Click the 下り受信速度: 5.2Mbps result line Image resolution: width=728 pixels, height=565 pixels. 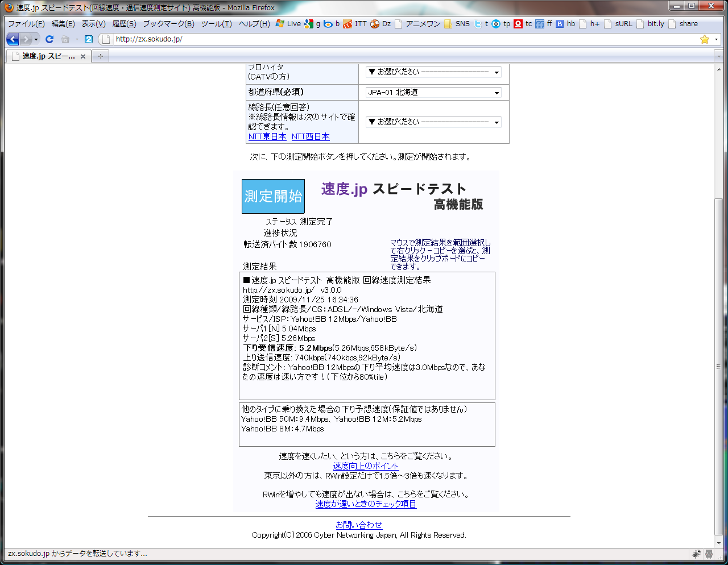click(x=330, y=348)
